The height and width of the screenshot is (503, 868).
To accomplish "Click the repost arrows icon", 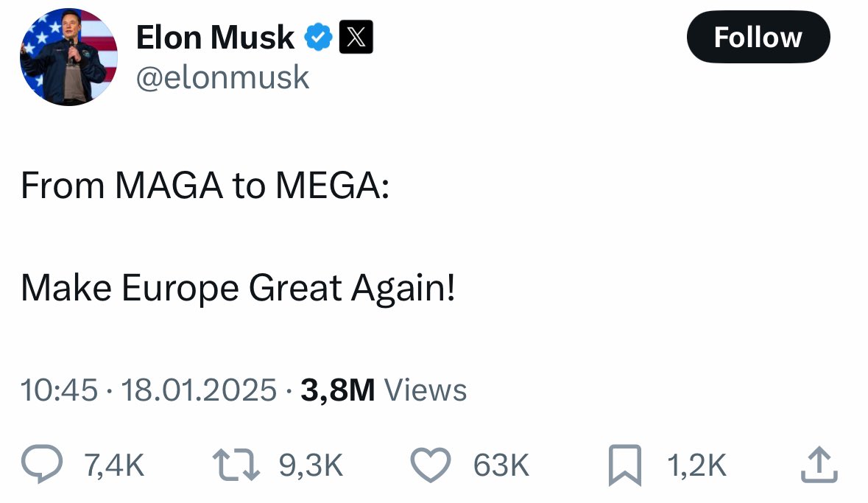I will pyautogui.click(x=236, y=465).
